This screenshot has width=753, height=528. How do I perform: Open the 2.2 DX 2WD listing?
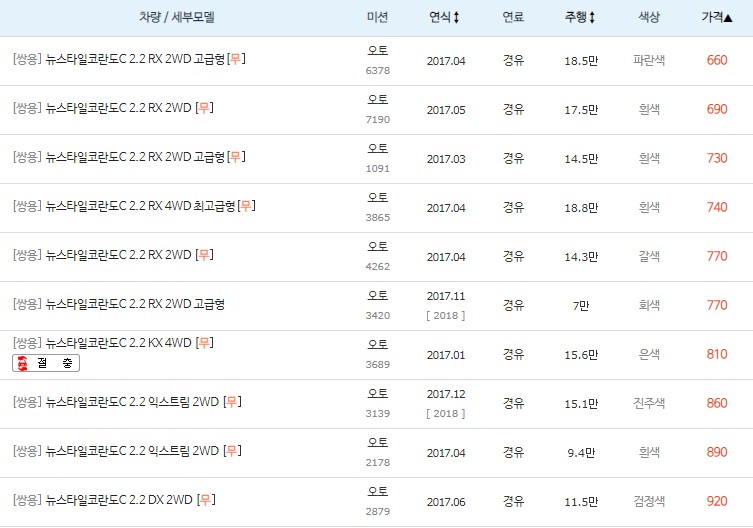[x=119, y=500]
